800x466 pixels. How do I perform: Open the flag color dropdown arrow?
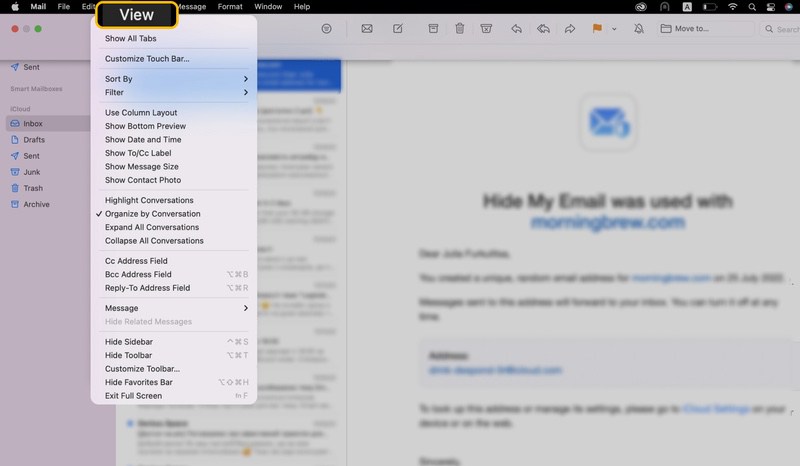click(x=614, y=29)
